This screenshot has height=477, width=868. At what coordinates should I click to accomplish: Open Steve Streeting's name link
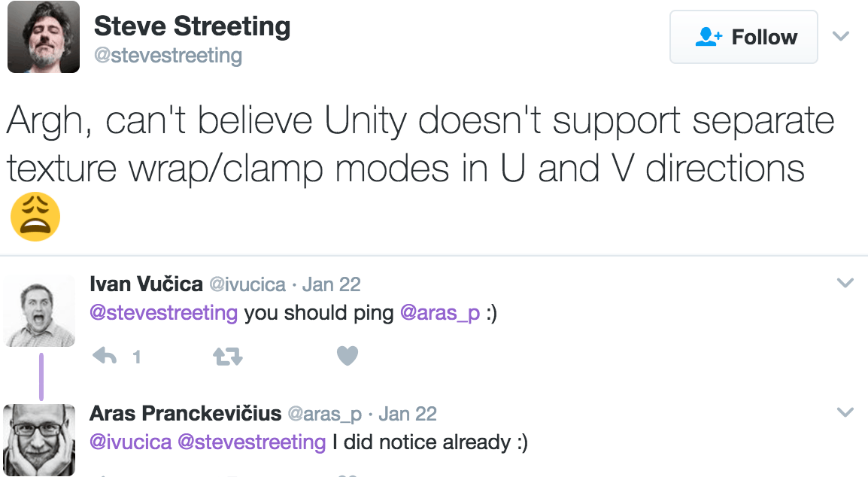[192, 26]
